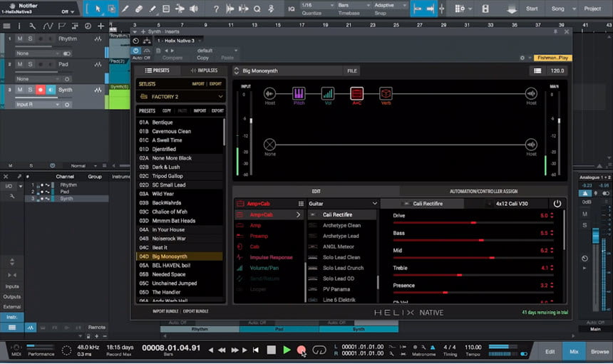
Task: Pin the Synth Inserts plugin window
Action: [555, 31]
